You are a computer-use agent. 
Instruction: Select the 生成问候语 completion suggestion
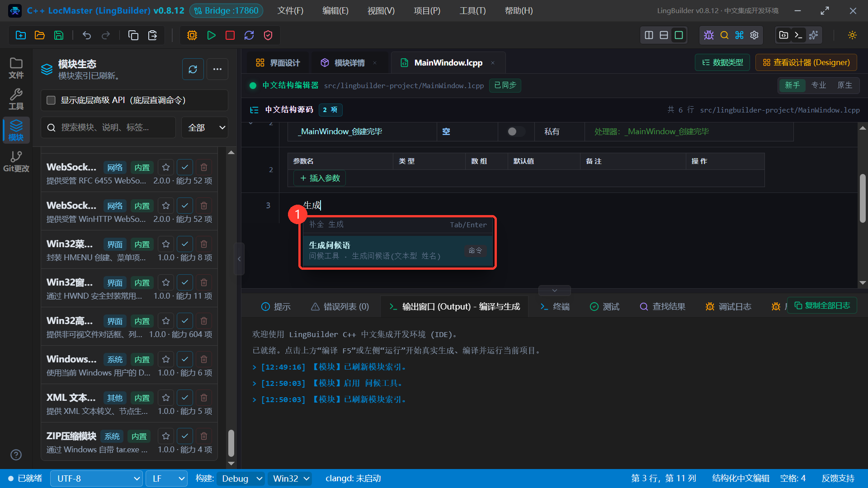click(x=397, y=250)
